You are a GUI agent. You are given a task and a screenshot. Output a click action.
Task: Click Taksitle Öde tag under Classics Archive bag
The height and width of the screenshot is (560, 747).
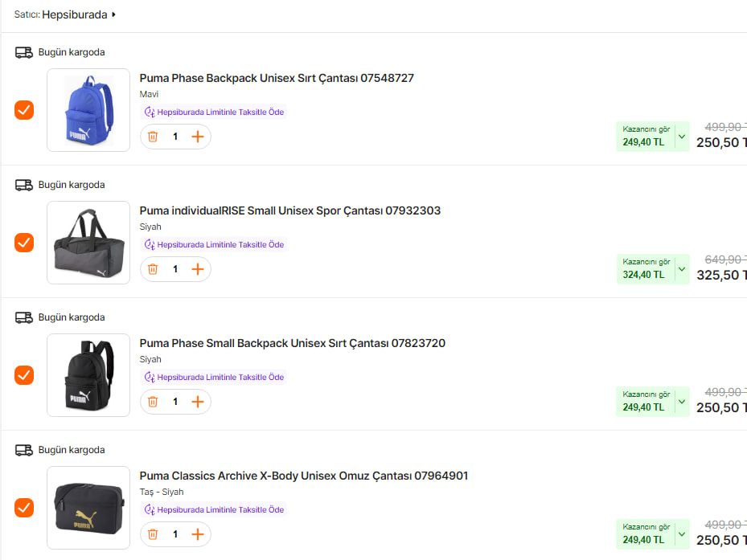click(x=214, y=509)
